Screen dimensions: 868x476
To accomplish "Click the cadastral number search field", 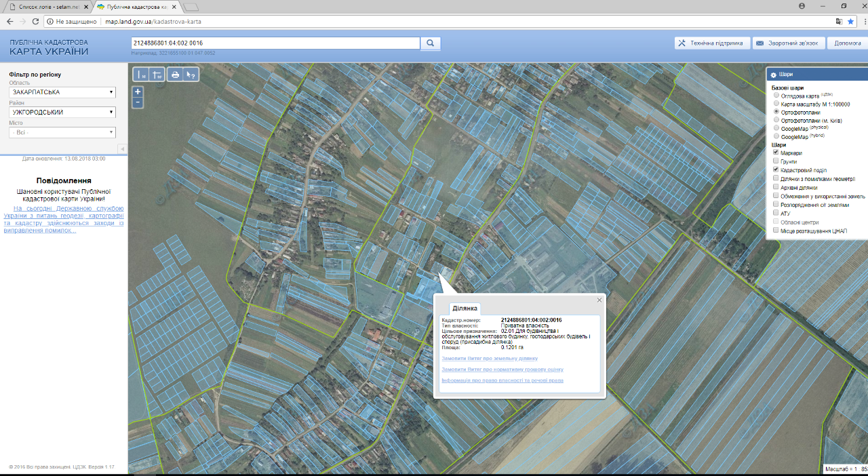I will point(275,43).
